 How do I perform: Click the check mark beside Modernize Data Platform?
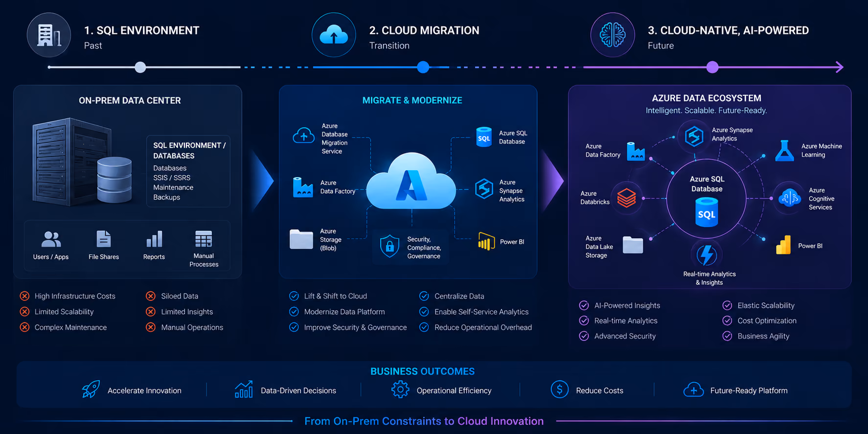(x=294, y=312)
